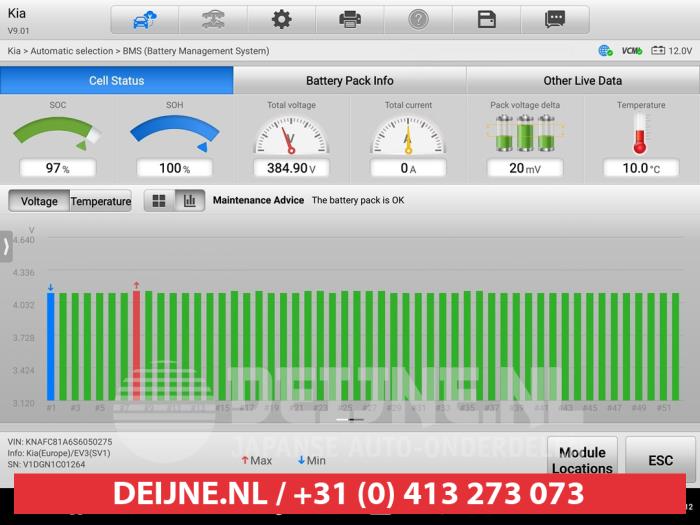
Task: Click the Maintenance Advice label
Action: [x=258, y=200]
